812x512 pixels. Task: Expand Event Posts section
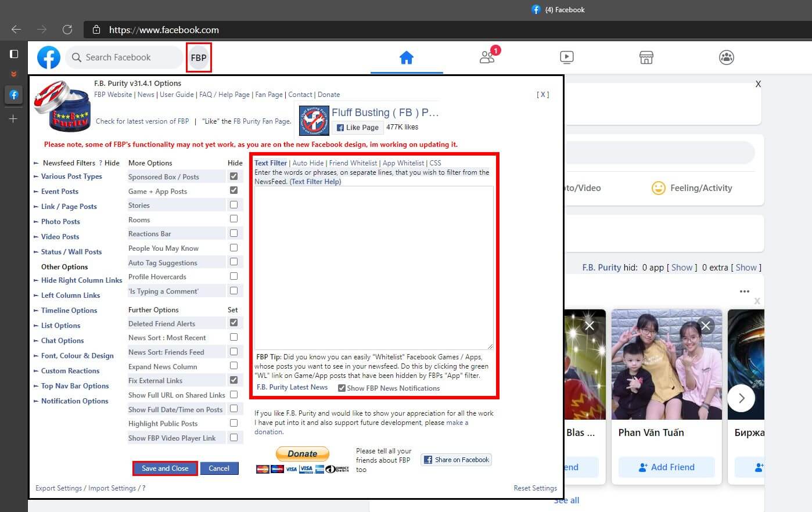click(x=59, y=192)
